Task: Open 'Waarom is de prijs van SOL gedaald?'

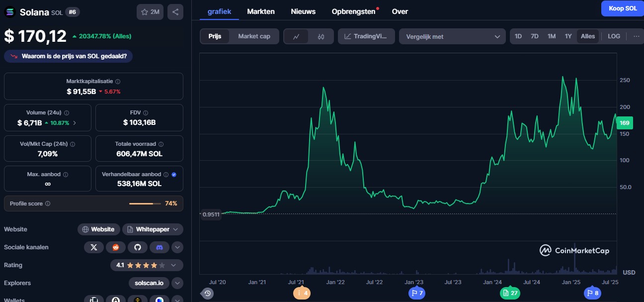Action: pos(69,56)
